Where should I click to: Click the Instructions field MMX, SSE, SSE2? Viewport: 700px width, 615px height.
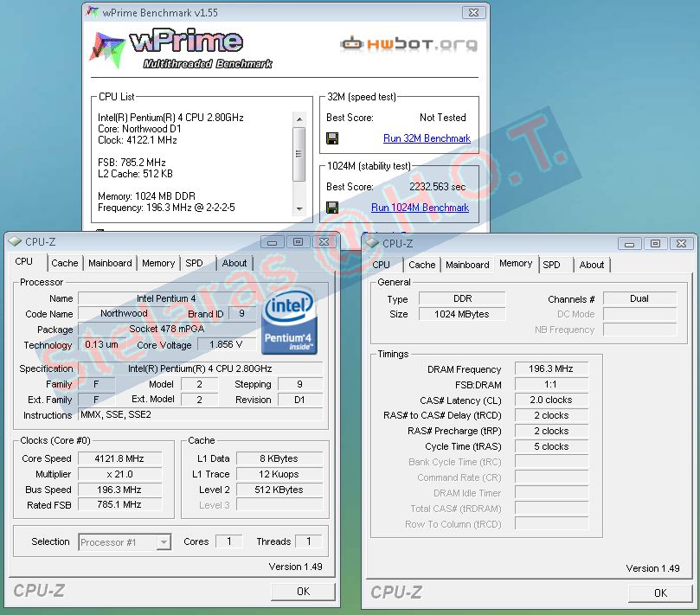pos(200,414)
